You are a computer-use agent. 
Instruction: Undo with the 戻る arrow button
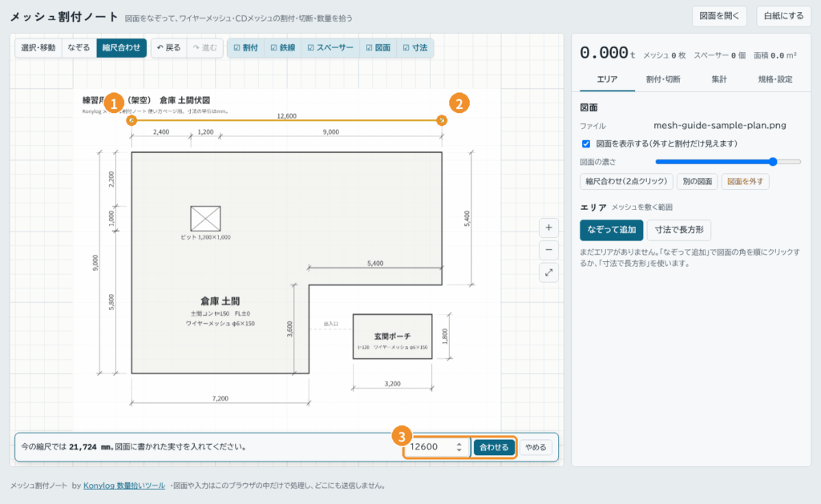point(168,47)
